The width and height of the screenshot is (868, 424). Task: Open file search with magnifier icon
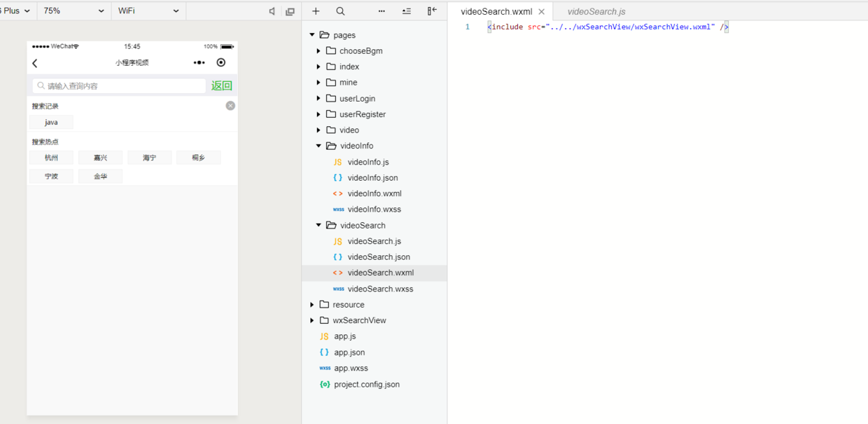[340, 11]
